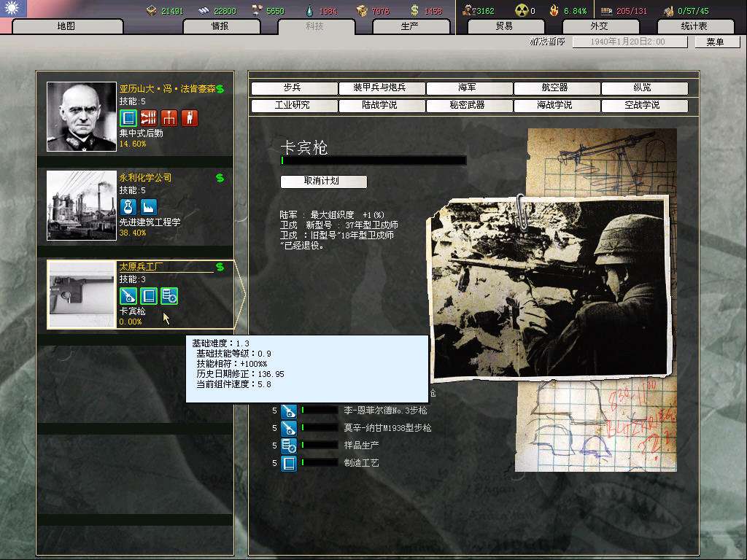Click the 样品生产 component icon
The width and height of the screenshot is (747, 560).
click(x=289, y=446)
